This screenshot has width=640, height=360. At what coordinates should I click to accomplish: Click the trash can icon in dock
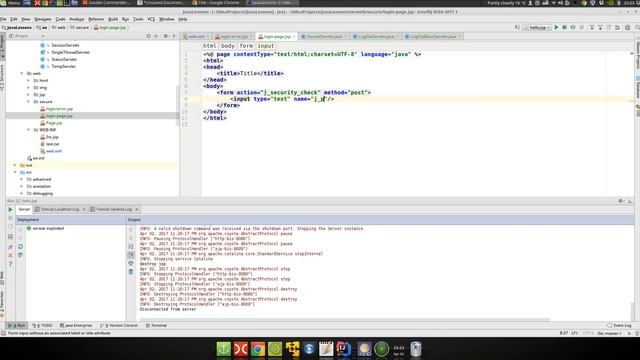point(416,349)
